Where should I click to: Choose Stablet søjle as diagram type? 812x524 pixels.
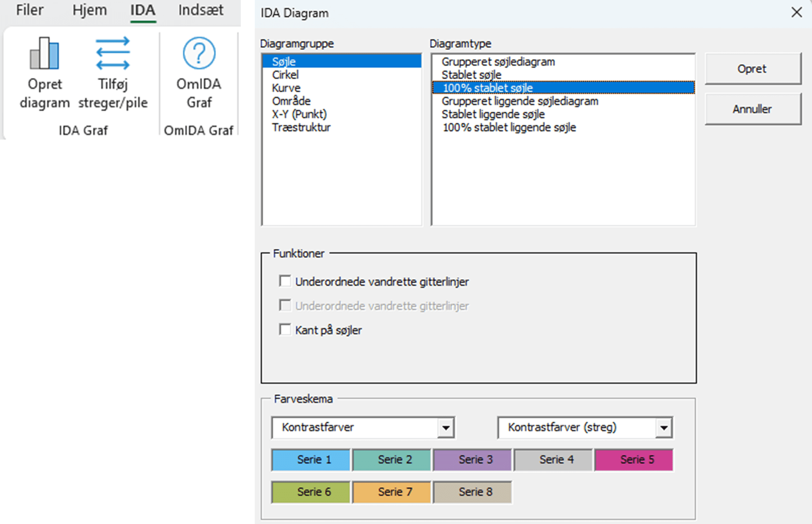point(471,74)
